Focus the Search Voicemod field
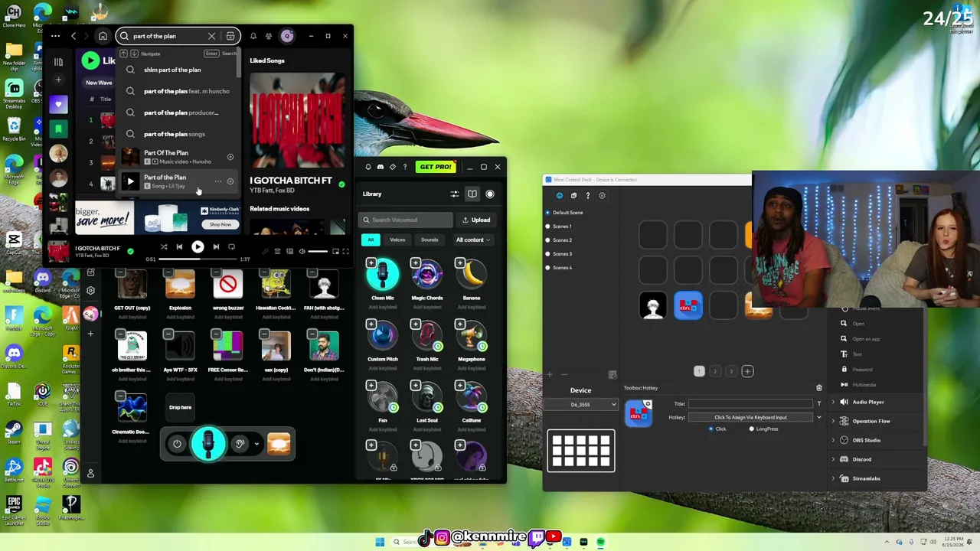980x551 pixels. point(406,220)
